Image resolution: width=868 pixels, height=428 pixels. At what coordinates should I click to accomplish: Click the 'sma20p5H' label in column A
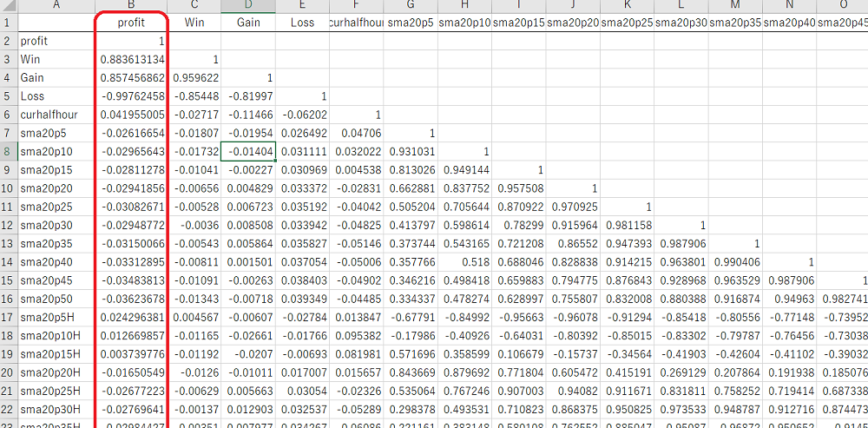point(56,317)
